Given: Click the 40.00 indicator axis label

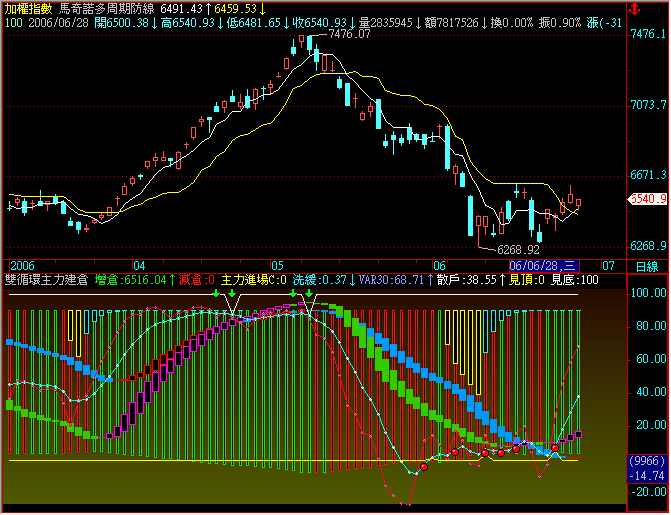Looking at the screenshot, I should tap(651, 392).
